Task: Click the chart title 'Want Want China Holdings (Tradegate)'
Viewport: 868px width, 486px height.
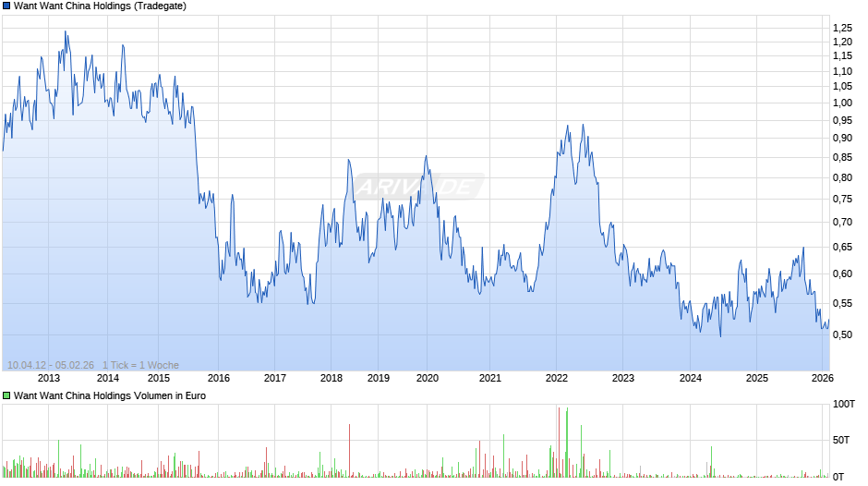Action: [101, 6]
